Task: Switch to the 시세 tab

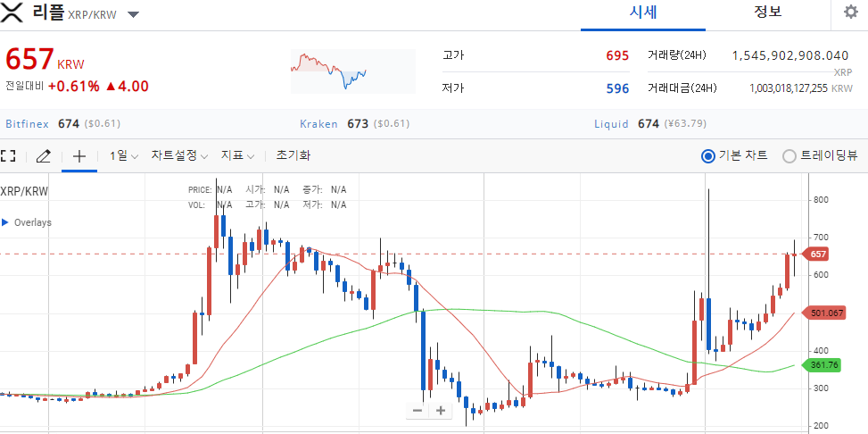Action: [643, 13]
